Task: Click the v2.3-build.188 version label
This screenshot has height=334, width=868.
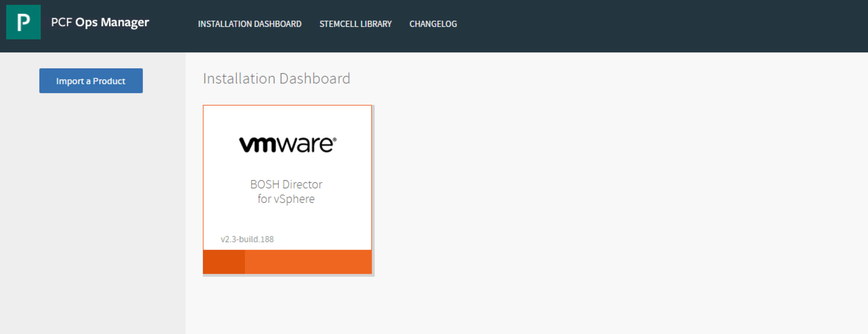Action: click(247, 239)
